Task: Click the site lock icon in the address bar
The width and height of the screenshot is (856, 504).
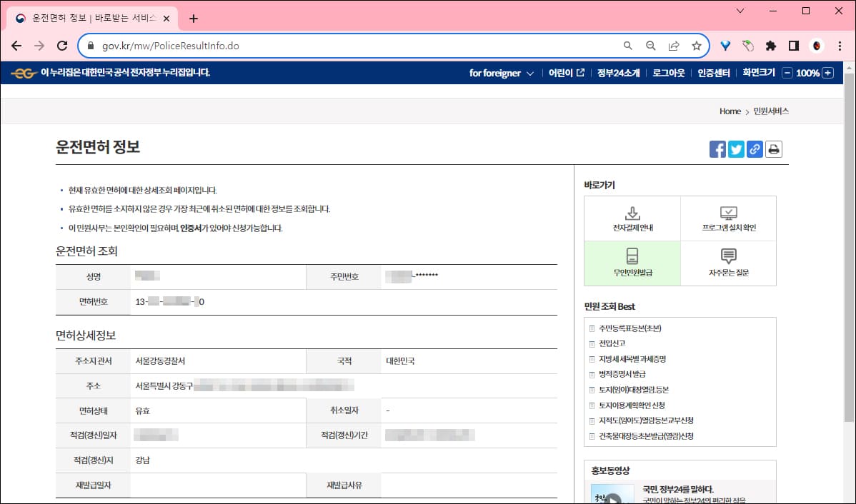Action: 91,46
